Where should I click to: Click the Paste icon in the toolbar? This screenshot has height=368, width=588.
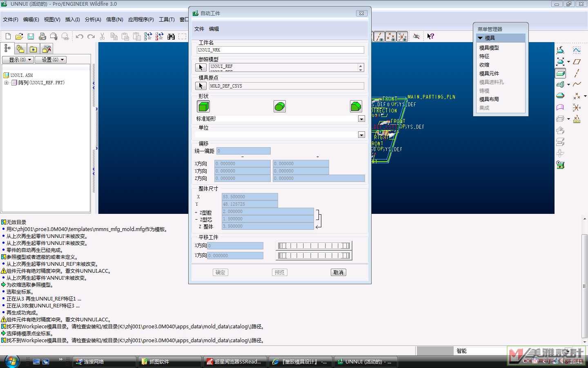point(125,36)
